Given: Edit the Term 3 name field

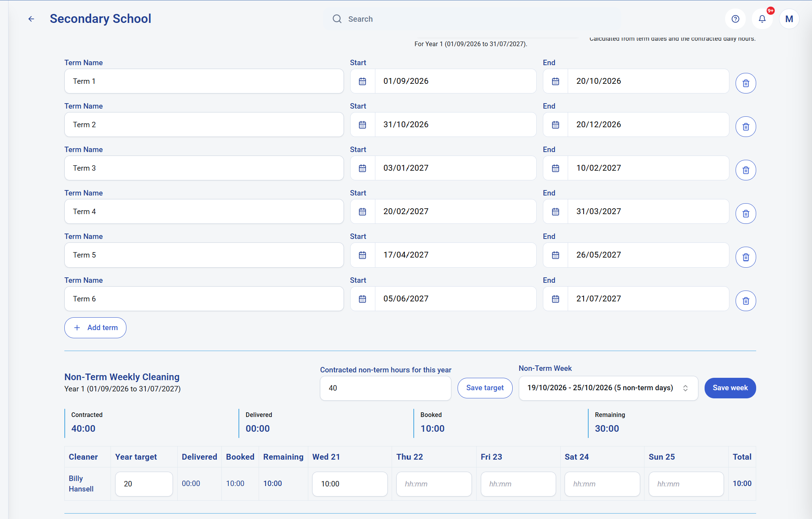Looking at the screenshot, I should pos(204,168).
